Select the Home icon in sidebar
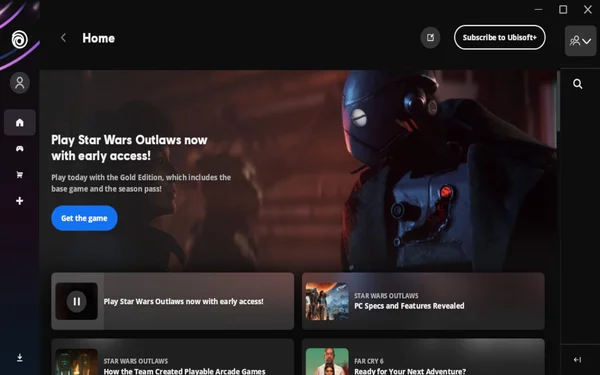Image resolution: width=600 pixels, height=375 pixels. [20, 122]
